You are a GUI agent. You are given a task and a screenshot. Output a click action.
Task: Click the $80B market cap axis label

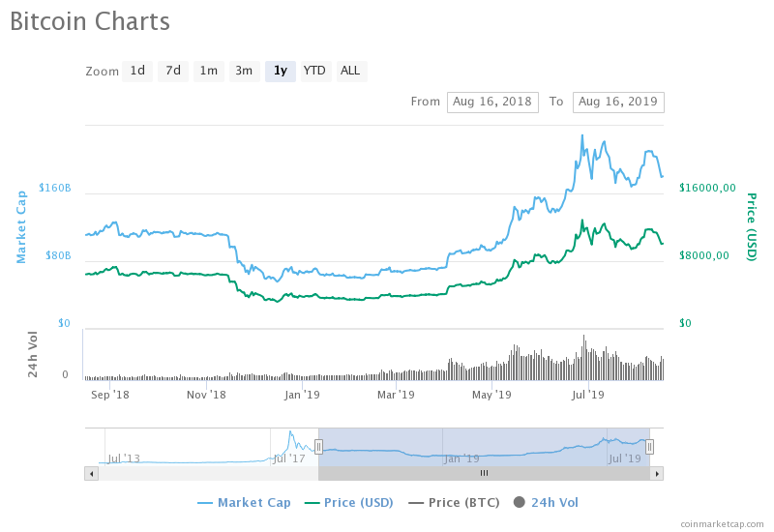click(x=58, y=255)
